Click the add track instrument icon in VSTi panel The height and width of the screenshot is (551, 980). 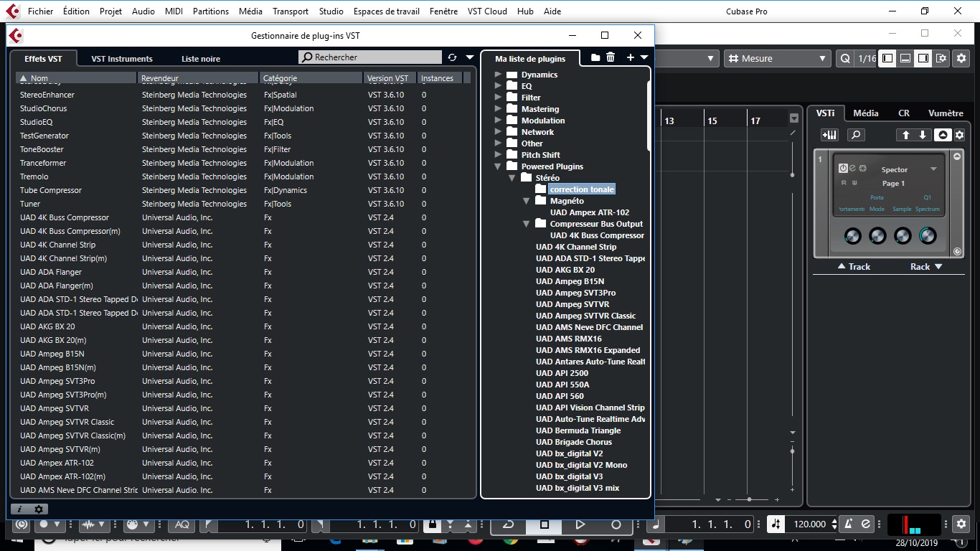coord(829,134)
